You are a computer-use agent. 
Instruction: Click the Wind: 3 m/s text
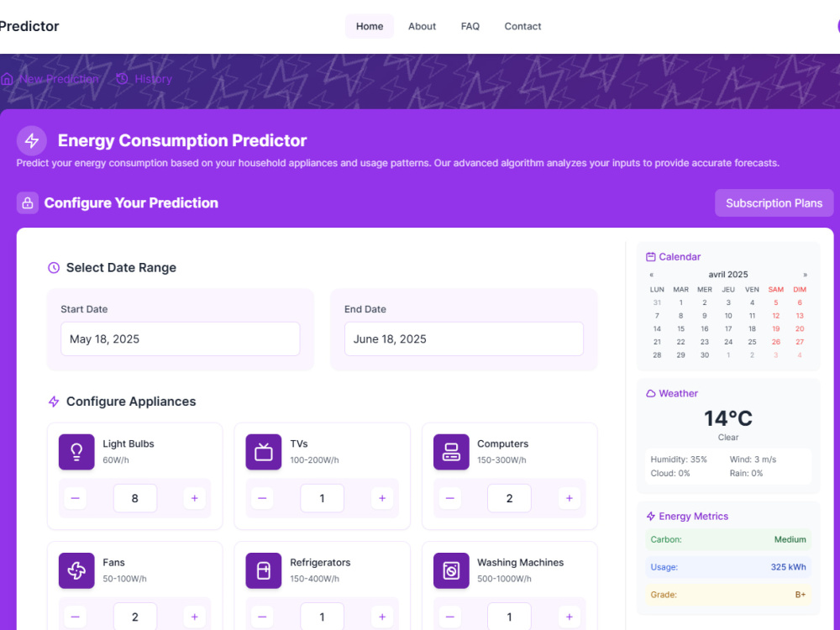click(x=753, y=459)
